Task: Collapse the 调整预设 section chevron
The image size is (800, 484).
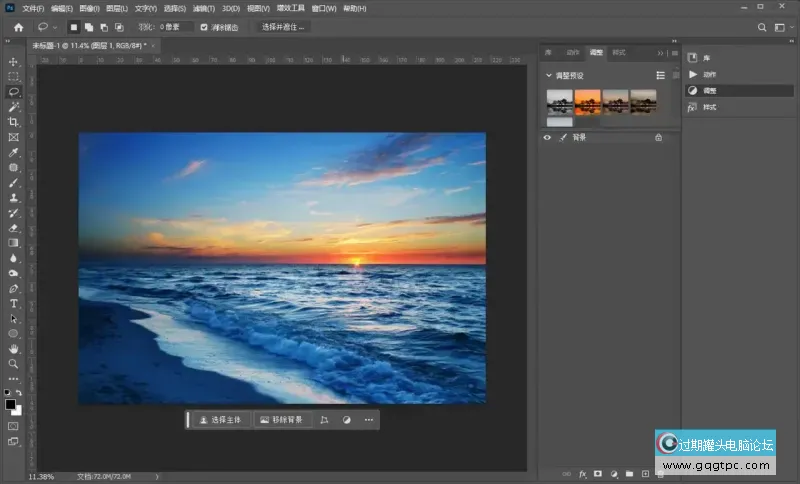Action: [549, 75]
